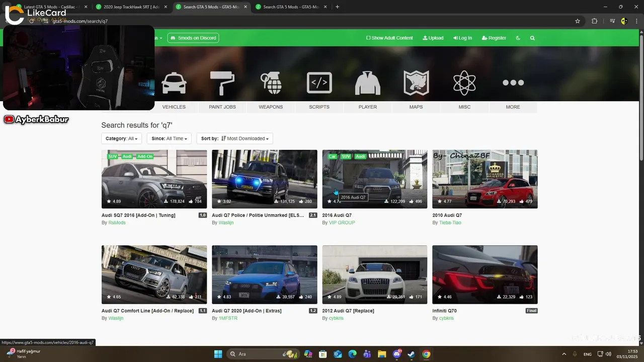Open Audi Q7 Comfort Line thumbnail
The image size is (644, 362).
(x=154, y=275)
